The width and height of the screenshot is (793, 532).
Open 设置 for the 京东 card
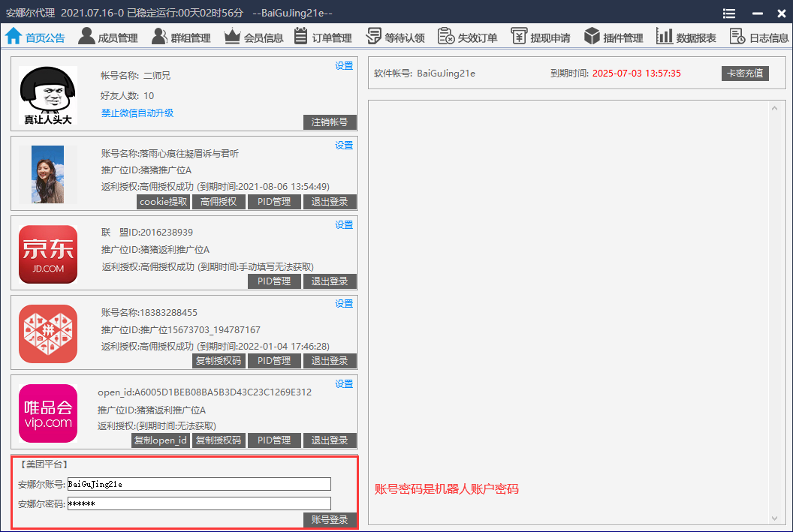(344, 225)
